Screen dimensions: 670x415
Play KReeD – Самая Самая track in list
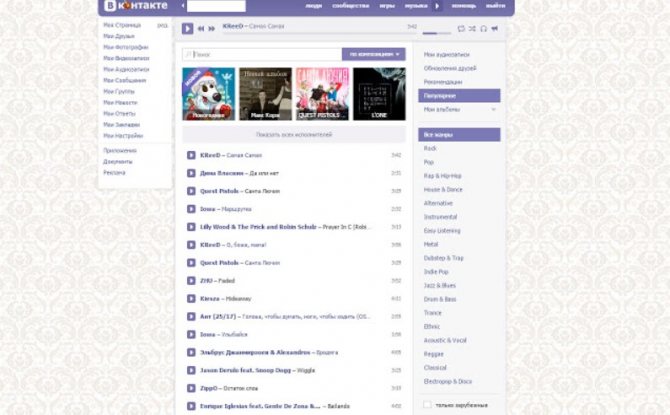pos(191,155)
